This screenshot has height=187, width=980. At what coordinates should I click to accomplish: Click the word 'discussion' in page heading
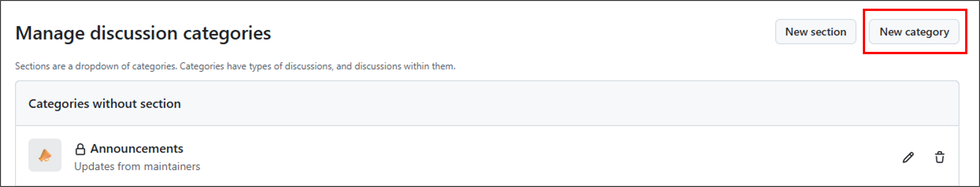(x=133, y=33)
